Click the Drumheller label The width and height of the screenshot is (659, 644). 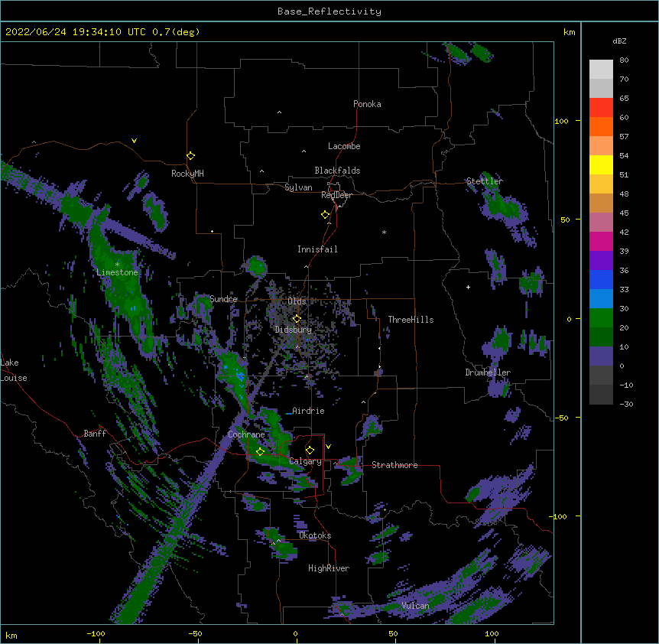488,372
